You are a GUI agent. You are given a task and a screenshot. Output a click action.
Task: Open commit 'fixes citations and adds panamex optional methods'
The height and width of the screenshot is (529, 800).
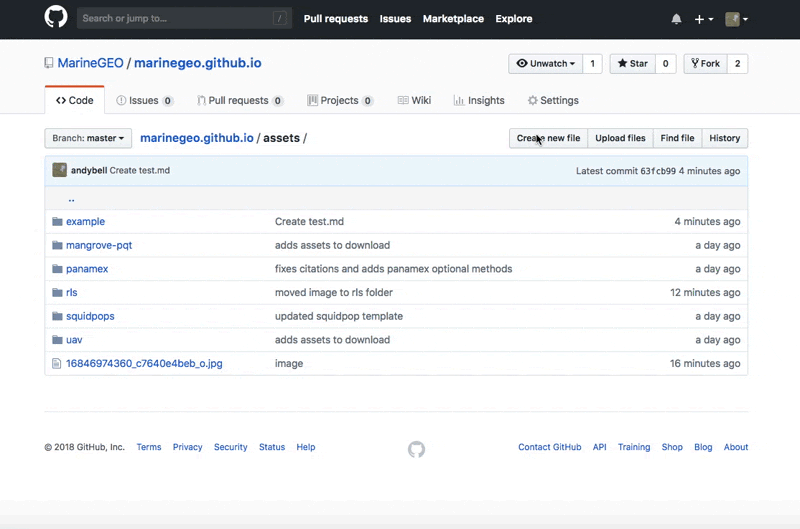tap(393, 269)
